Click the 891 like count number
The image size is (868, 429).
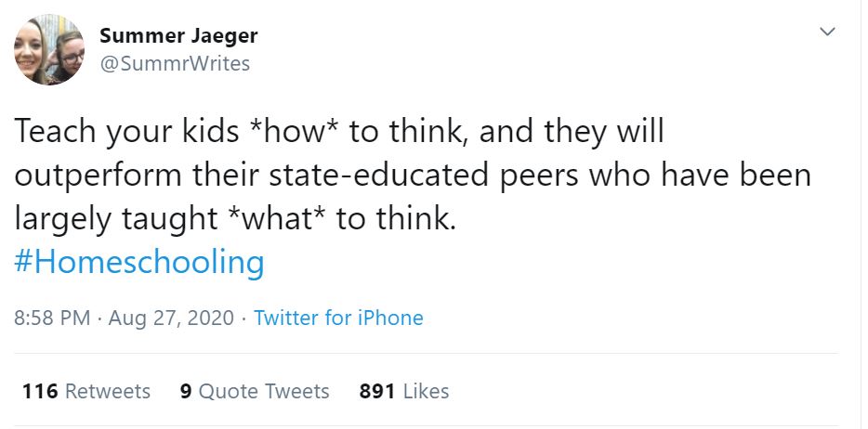tap(378, 391)
